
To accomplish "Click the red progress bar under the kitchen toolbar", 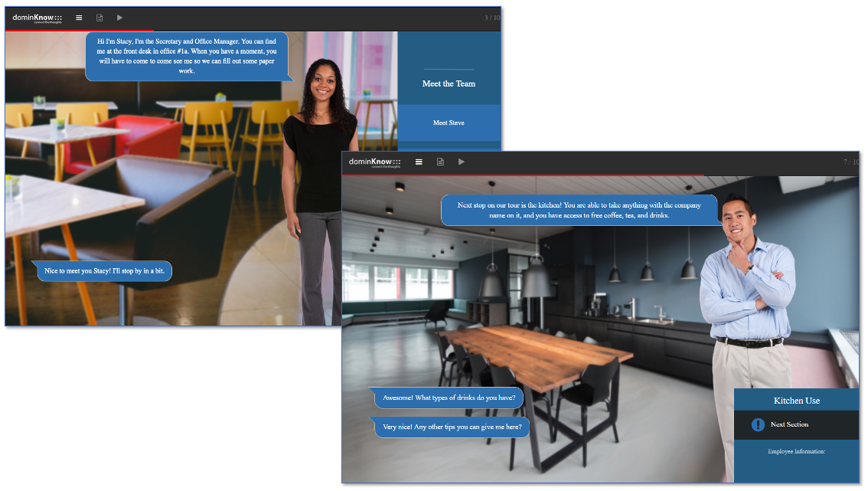I will pyautogui.click(x=520, y=174).
